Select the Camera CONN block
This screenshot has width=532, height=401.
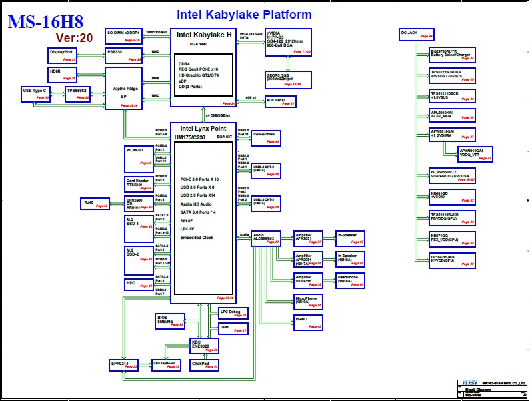click(x=266, y=139)
